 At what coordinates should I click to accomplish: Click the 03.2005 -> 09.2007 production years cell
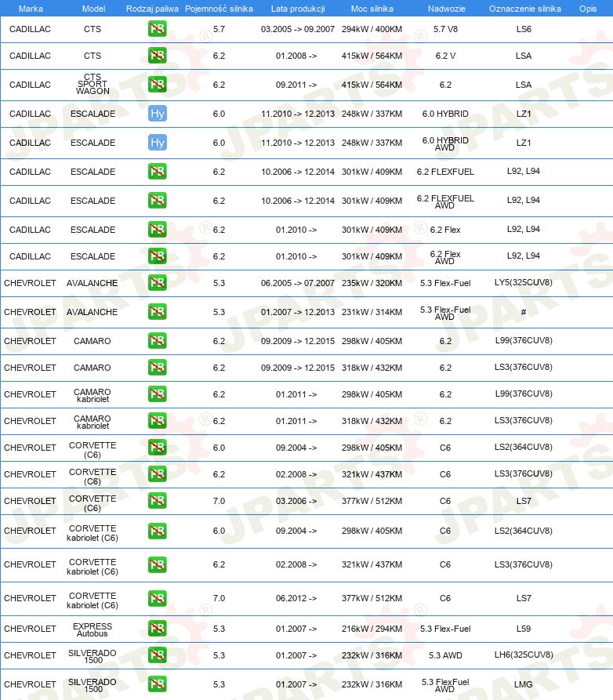pos(298,29)
